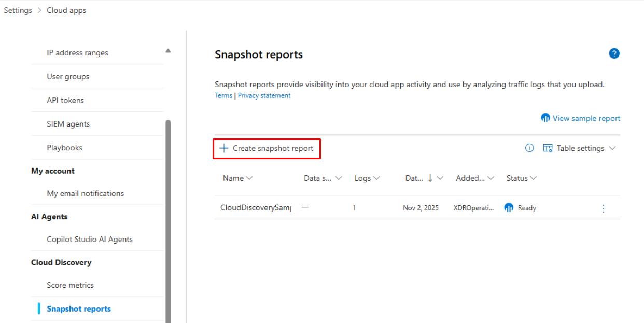The width and height of the screenshot is (644, 323).
Task: Open the help question mark icon
Action: pyautogui.click(x=615, y=54)
